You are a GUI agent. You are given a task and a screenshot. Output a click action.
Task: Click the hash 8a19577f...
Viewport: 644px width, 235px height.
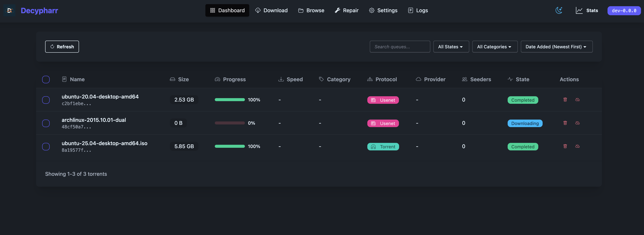click(76, 150)
